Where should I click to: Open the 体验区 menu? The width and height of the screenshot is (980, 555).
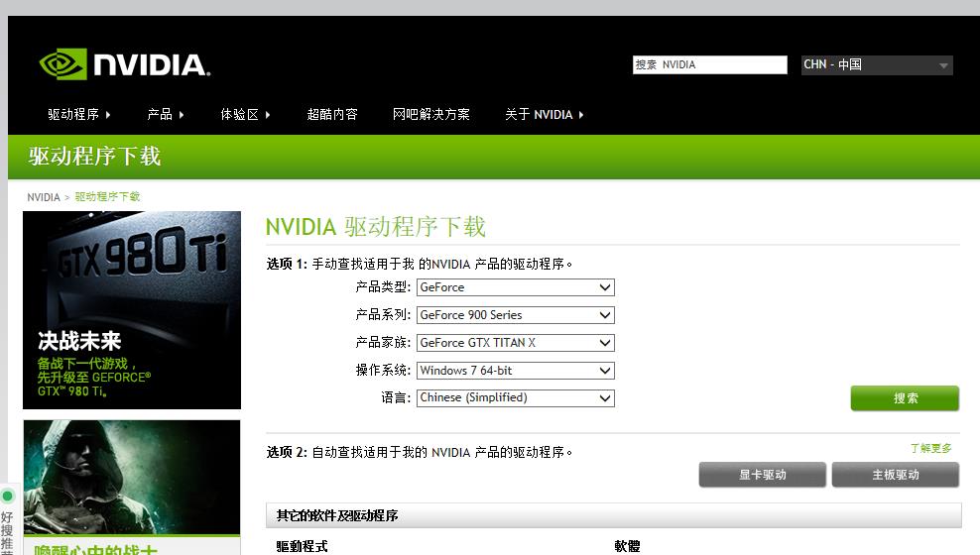click(245, 114)
